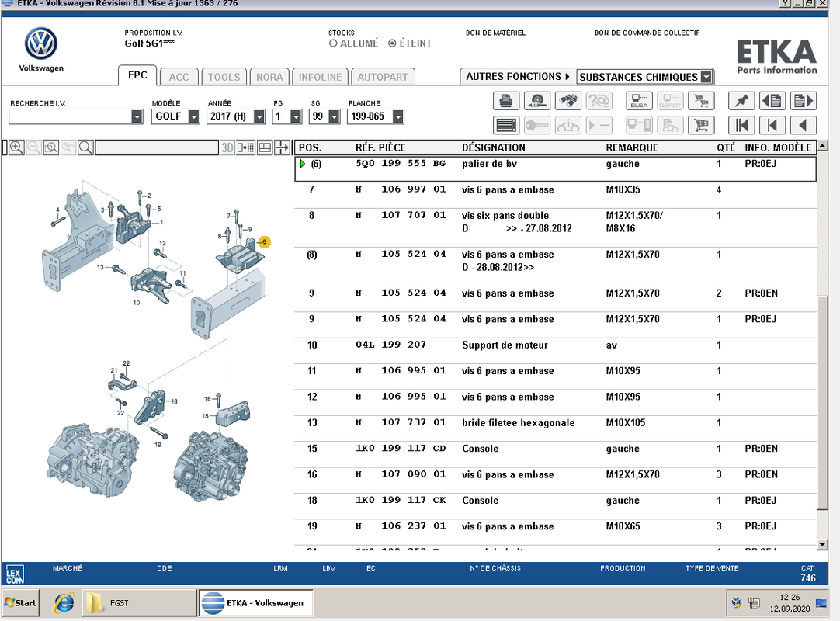
Task: Click the printer icon in the toolbar
Action: [x=505, y=101]
